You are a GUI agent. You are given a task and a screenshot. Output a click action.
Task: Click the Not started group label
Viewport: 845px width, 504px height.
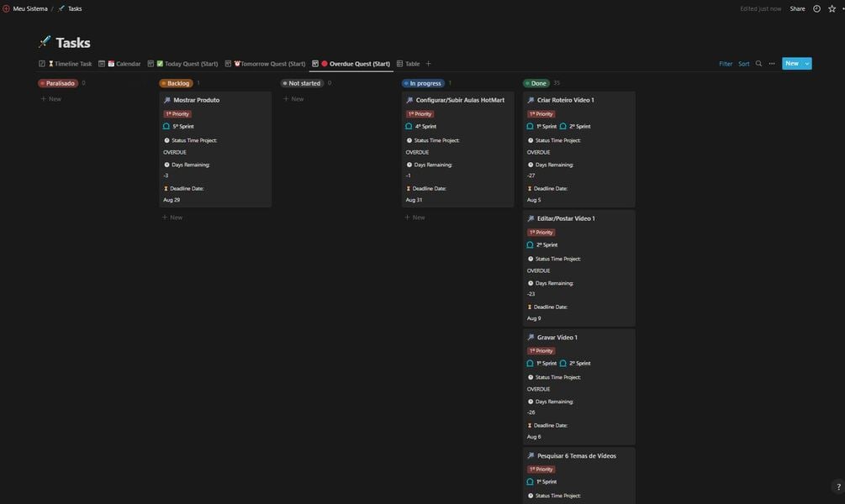pos(302,83)
